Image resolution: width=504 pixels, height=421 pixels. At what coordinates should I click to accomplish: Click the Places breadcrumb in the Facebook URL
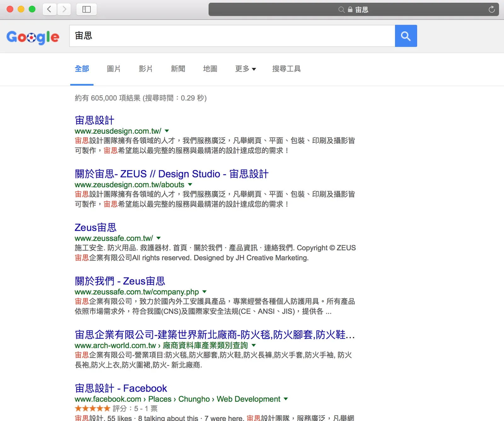[160, 399]
